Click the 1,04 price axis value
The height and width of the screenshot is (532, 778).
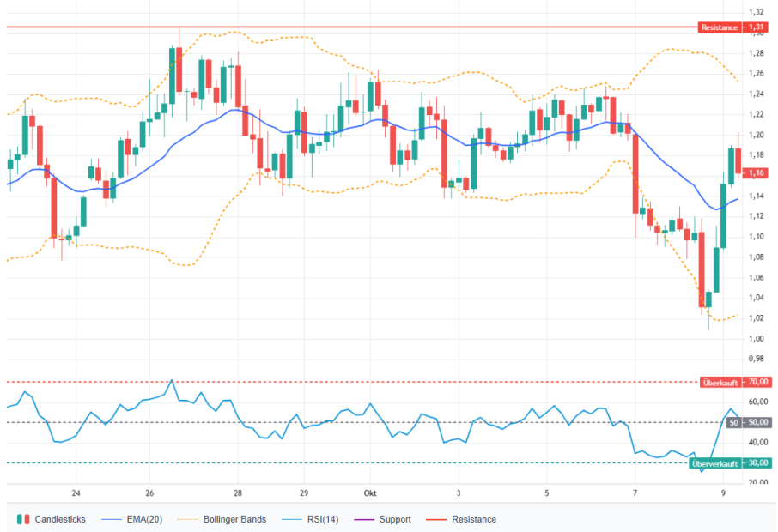[x=757, y=298]
